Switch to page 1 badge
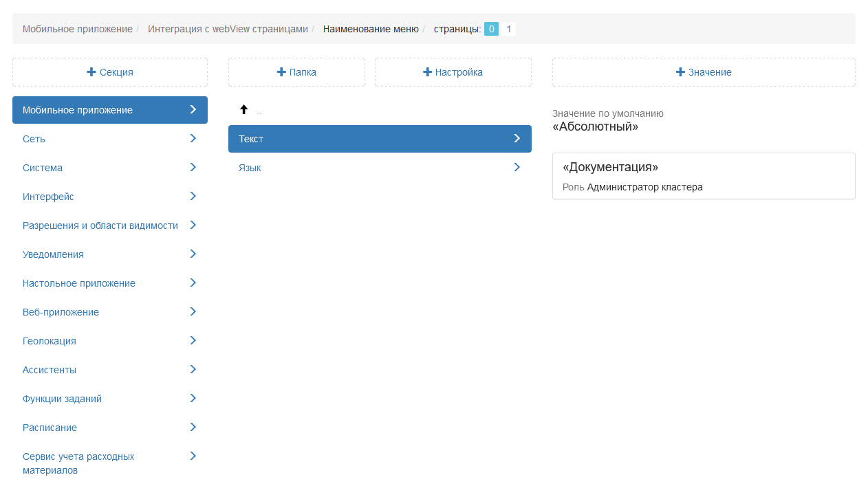Viewport: 868px width, 497px height. point(508,29)
